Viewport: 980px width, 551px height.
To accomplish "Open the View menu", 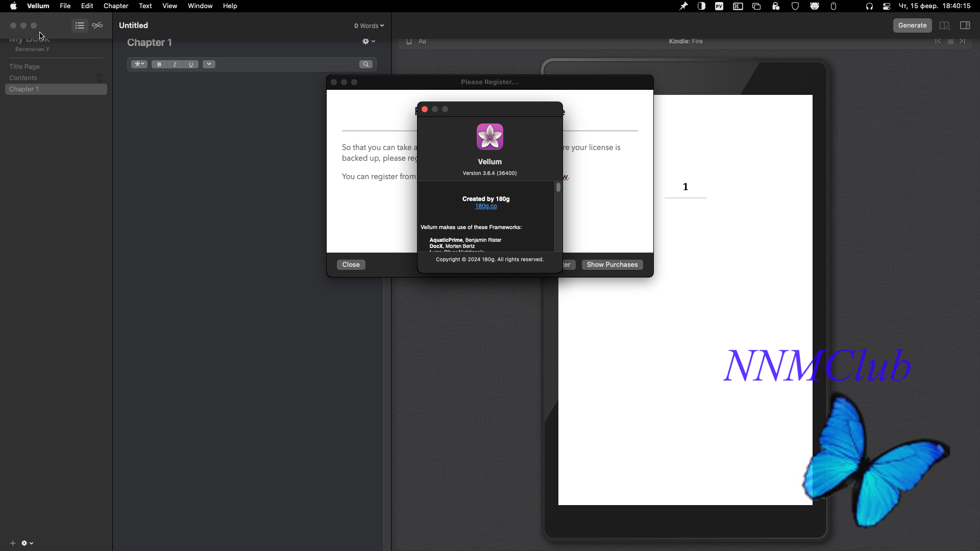I will point(170,6).
